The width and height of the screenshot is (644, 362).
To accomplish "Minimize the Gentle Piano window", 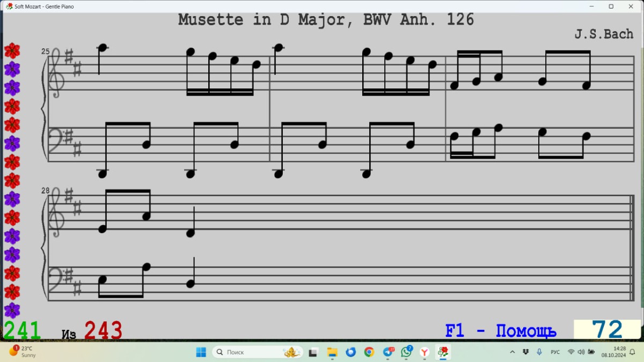I will [x=591, y=6].
